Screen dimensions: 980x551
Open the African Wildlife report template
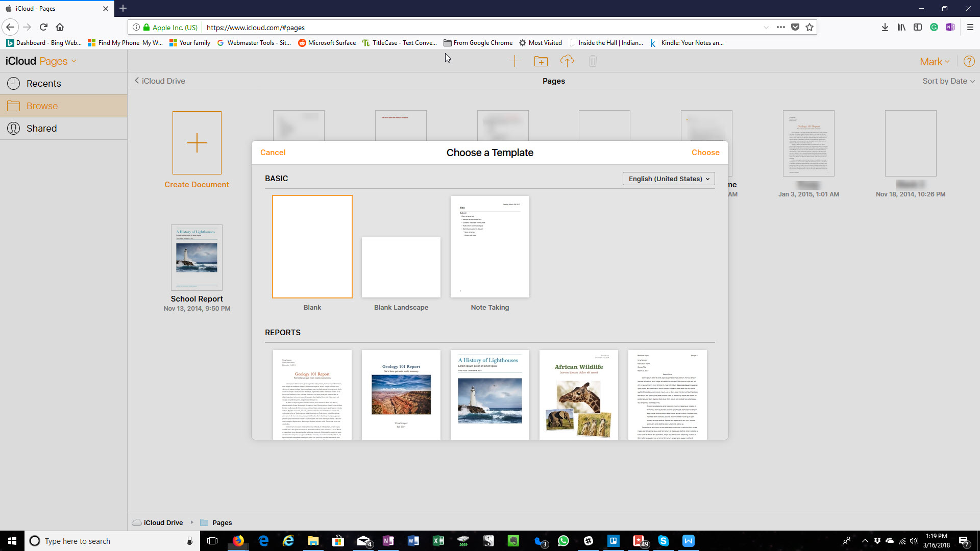click(x=578, y=394)
